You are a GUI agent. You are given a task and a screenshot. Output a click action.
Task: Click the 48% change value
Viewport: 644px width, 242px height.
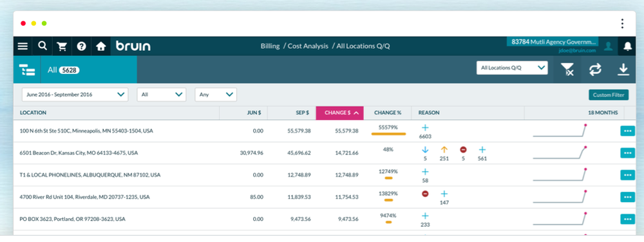[x=388, y=150]
